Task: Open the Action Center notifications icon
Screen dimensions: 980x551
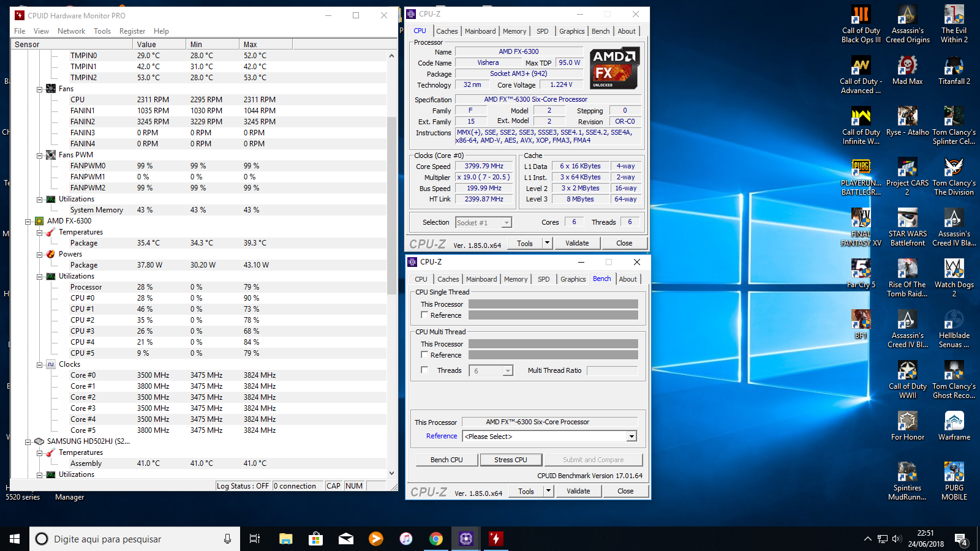Action: coord(962,539)
